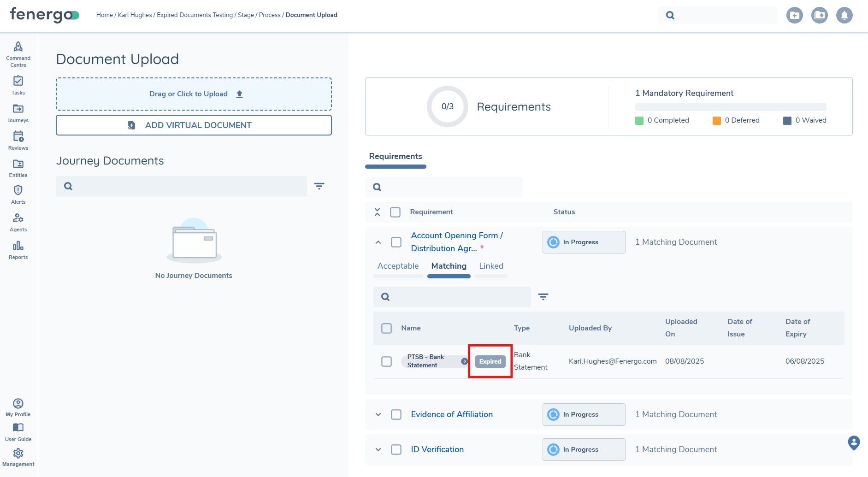Expand the Evidence of Affiliation requirement
The width and height of the screenshot is (868, 477).
click(378, 414)
